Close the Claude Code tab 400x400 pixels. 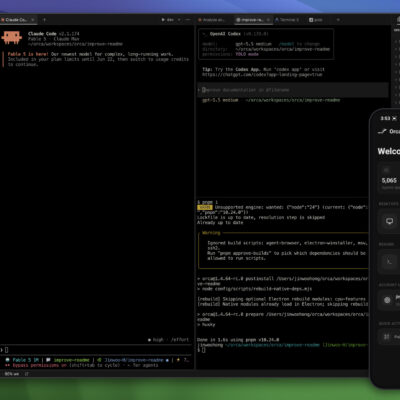click(32, 20)
